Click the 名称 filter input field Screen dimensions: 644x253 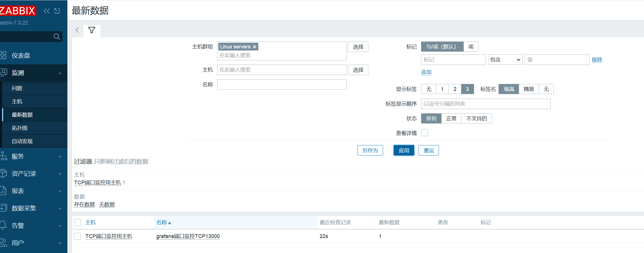click(281, 85)
